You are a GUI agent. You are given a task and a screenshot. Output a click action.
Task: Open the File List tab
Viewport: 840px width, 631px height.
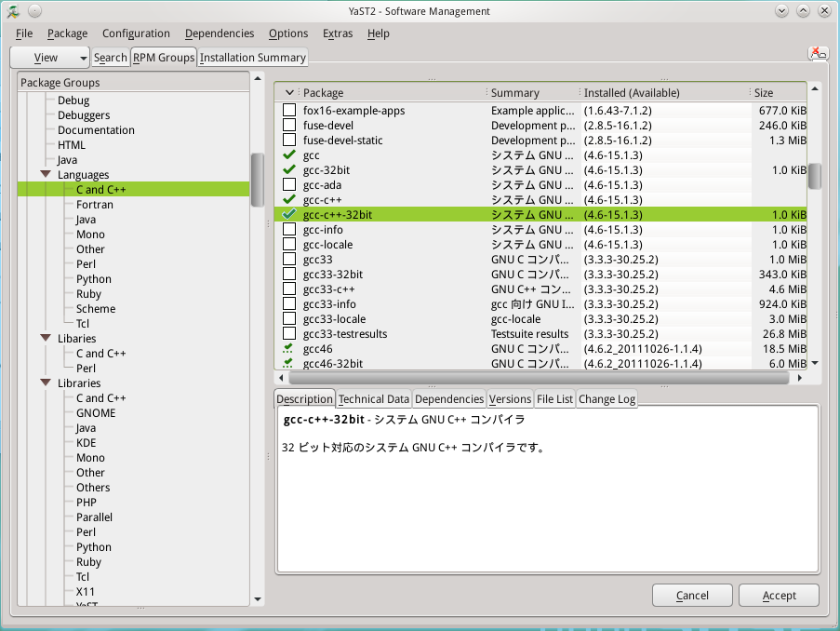pos(554,399)
